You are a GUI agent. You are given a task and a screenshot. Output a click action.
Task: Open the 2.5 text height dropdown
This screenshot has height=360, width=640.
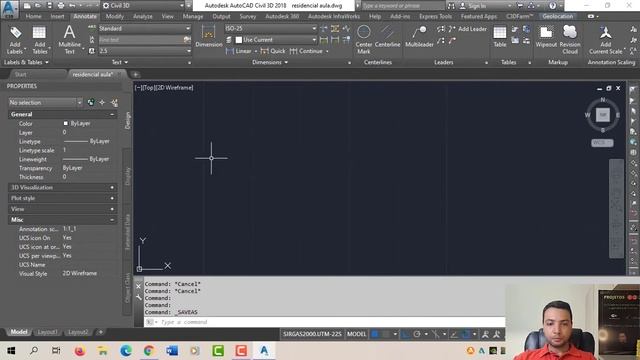click(x=145, y=51)
